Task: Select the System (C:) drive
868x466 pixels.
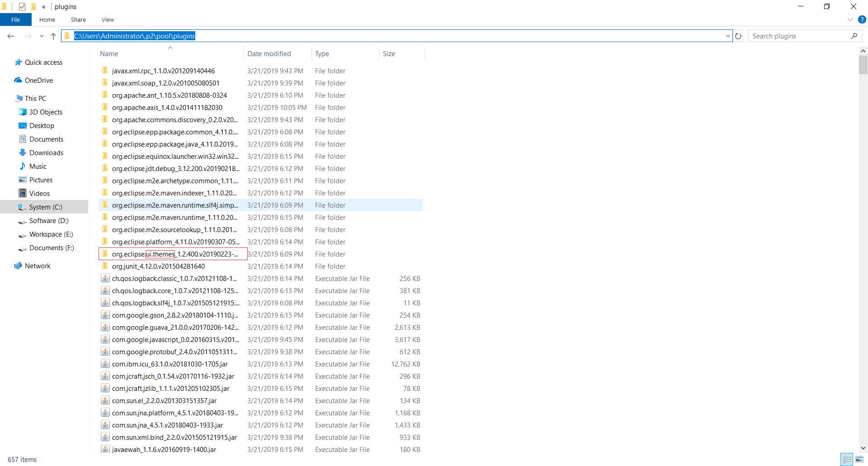Action: (x=45, y=207)
